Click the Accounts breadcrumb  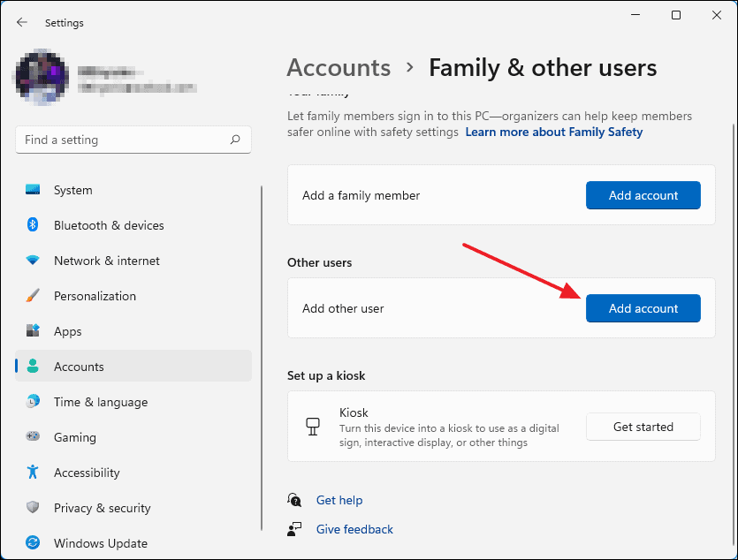pos(339,67)
